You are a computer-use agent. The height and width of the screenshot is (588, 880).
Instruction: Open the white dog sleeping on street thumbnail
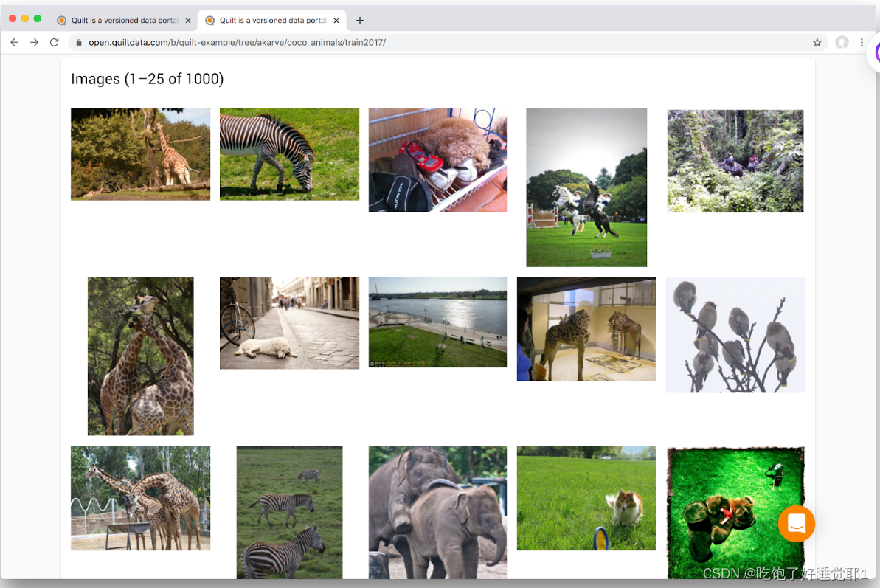click(289, 322)
